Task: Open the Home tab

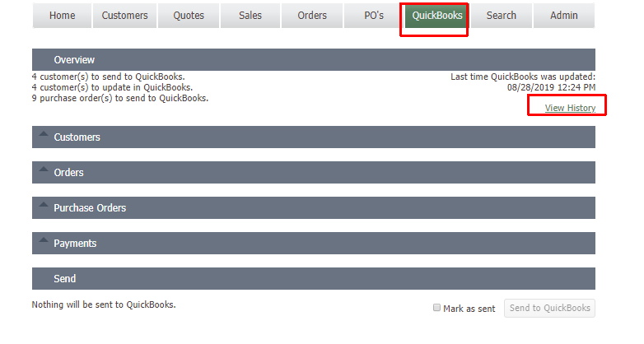Action: coord(62,16)
